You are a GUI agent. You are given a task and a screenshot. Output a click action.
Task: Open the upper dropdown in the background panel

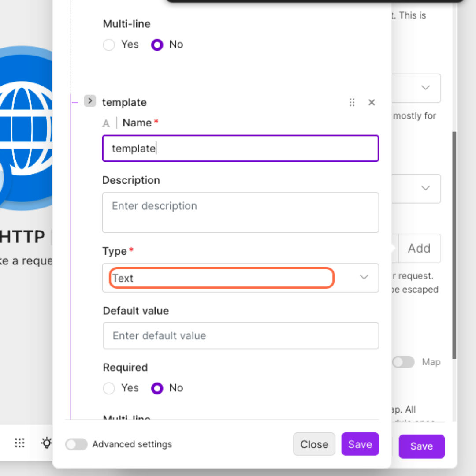416,88
